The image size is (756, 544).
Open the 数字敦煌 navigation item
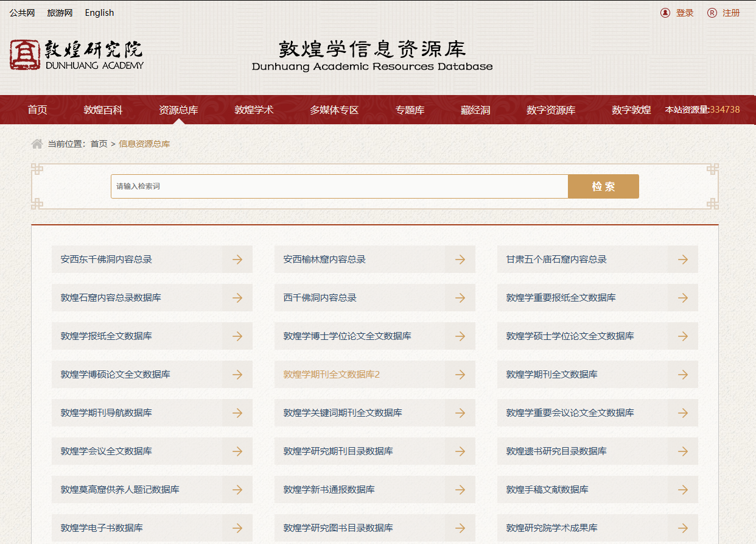click(631, 110)
